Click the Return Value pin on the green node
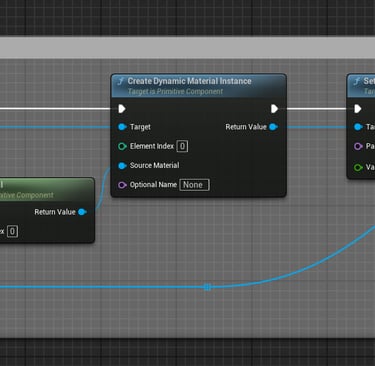 tap(82, 212)
